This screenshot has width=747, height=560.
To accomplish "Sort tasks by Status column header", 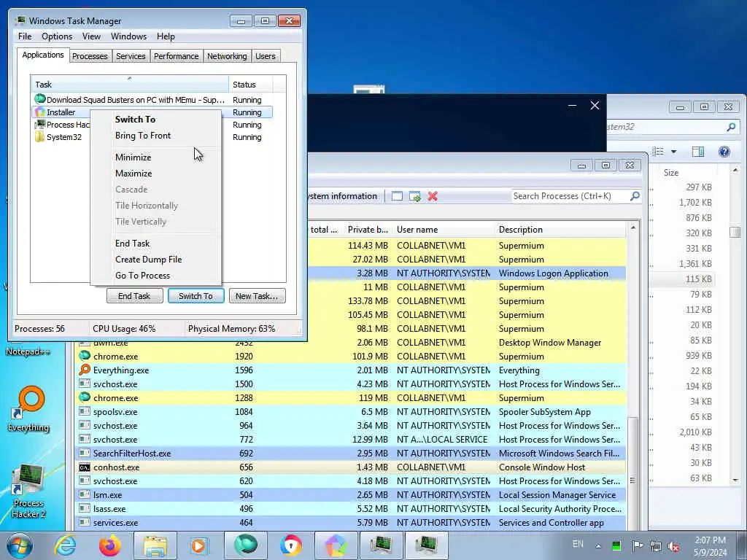I will [x=251, y=85].
